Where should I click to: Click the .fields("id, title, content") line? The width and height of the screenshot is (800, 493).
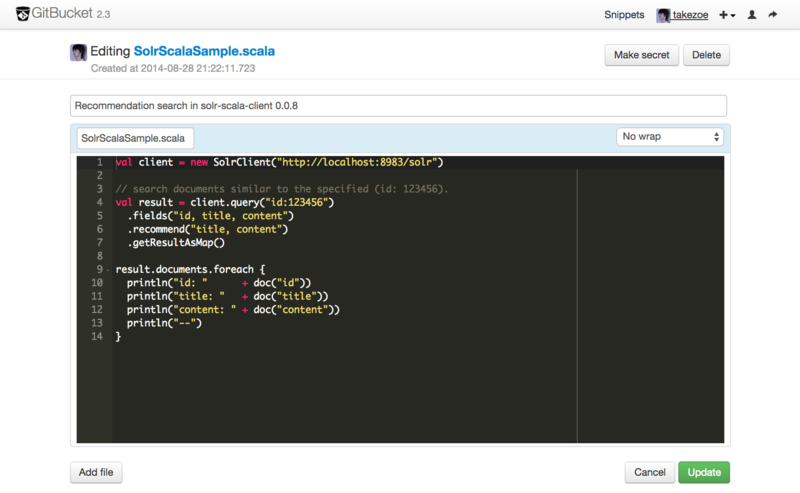211,215
